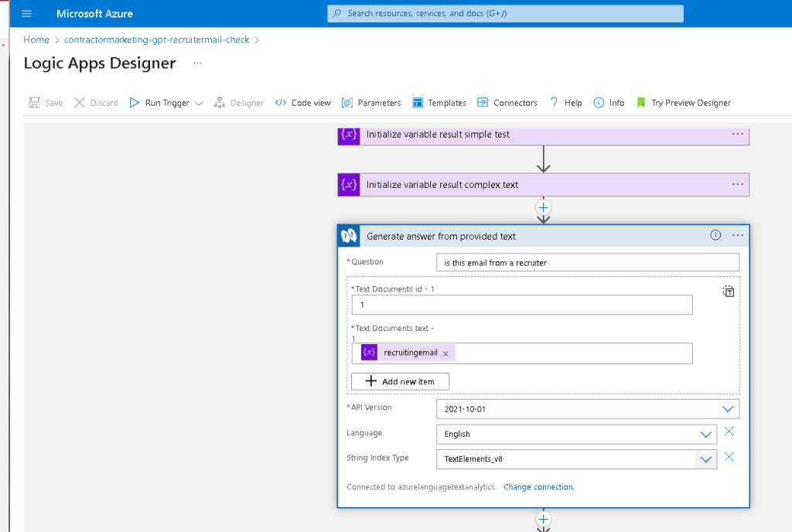Open the variable icon of result simple test step
This screenshot has width=792, height=532.
[349, 135]
